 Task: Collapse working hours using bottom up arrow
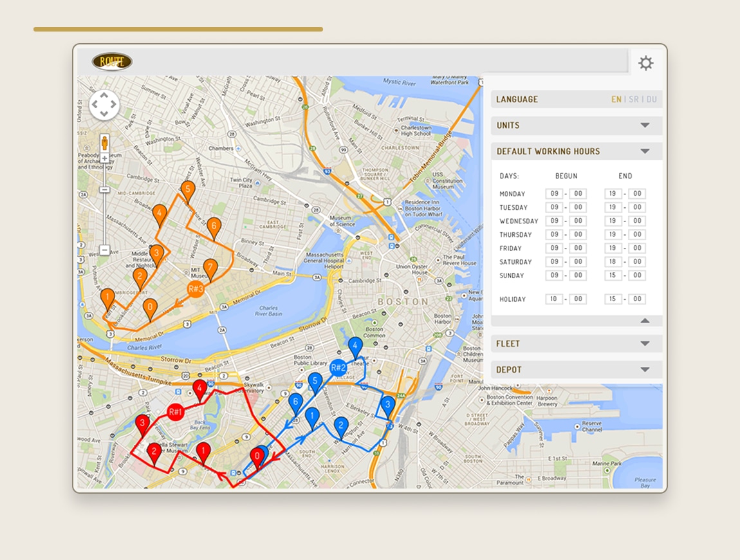[645, 321]
